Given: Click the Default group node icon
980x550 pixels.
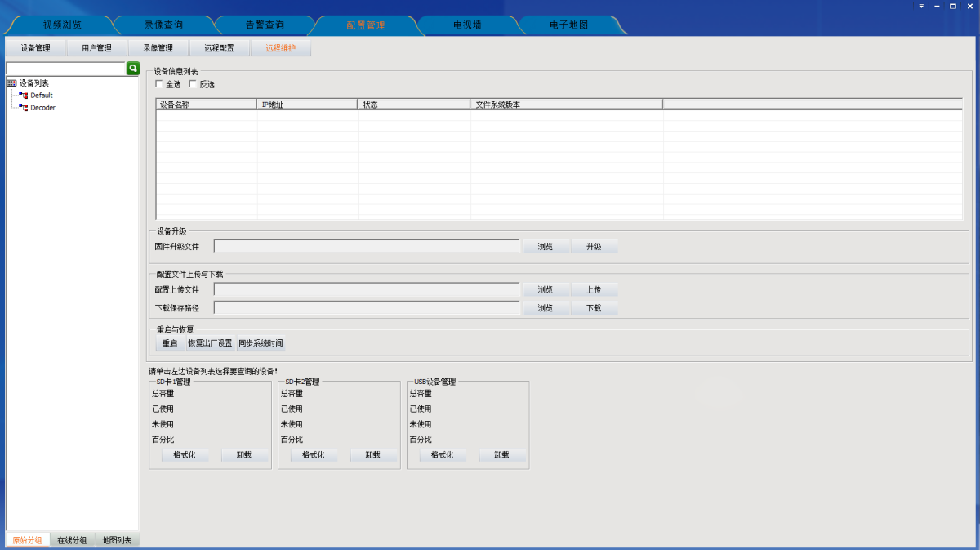Looking at the screenshot, I should pyautogui.click(x=24, y=96).
